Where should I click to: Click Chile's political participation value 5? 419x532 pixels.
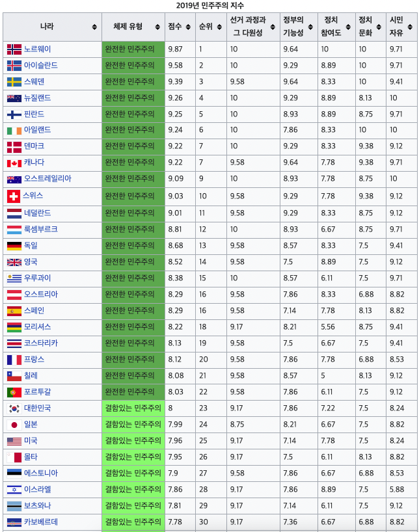point(323,376)
